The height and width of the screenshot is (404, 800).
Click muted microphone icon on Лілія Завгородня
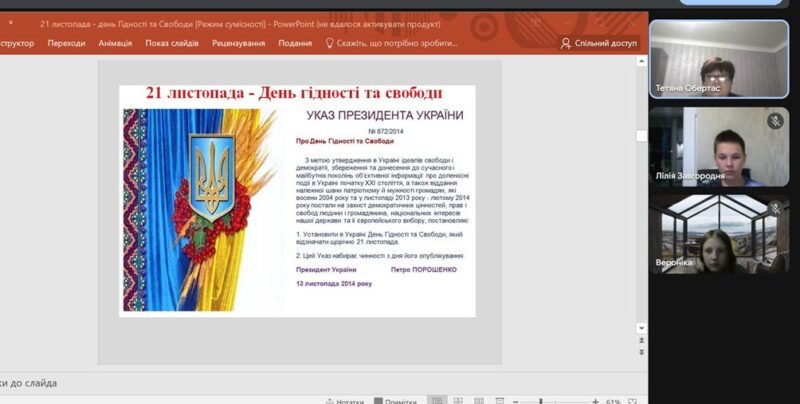[x=774, y=120]
